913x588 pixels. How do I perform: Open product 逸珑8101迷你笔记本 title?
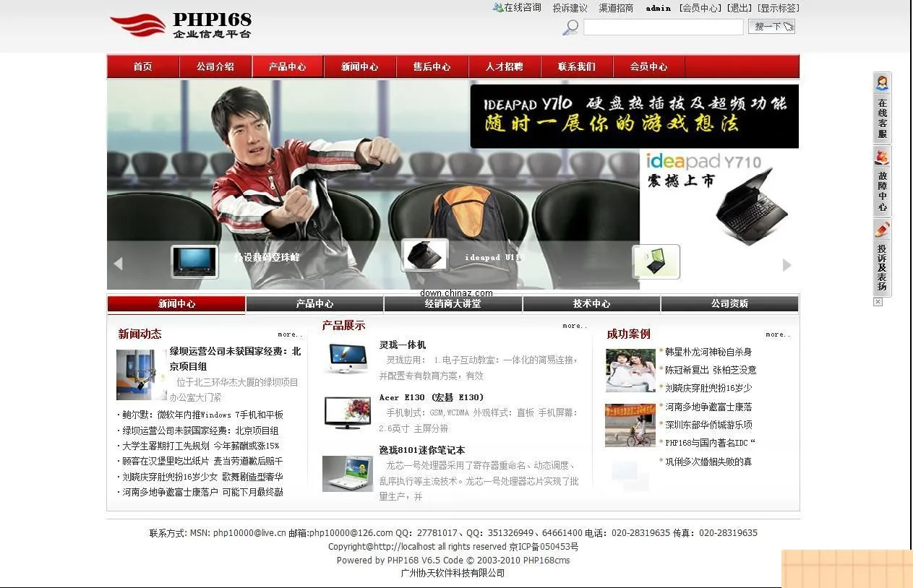(422, 450)
